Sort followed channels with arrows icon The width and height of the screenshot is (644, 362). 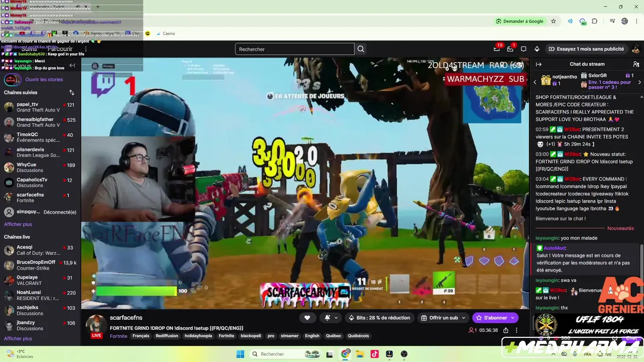71,93
